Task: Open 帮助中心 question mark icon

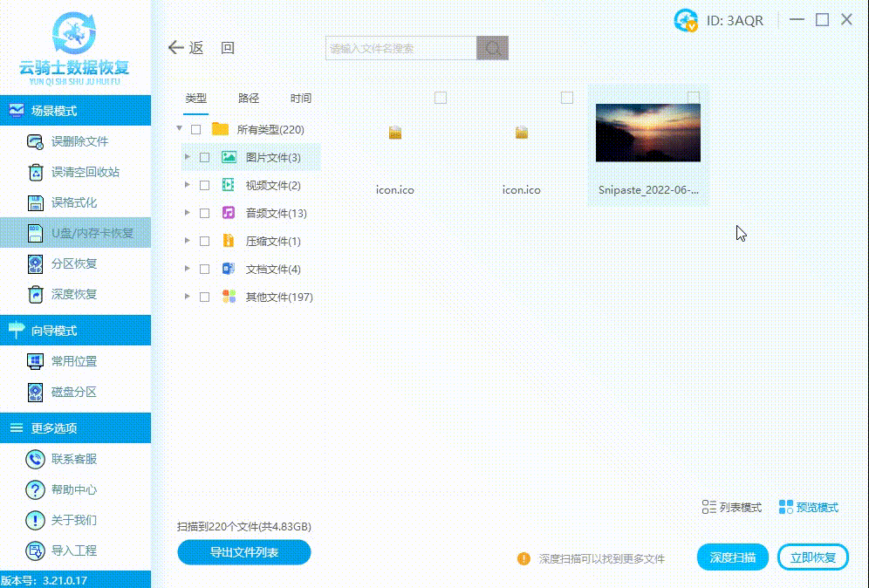Action: (x=35, y=489)
